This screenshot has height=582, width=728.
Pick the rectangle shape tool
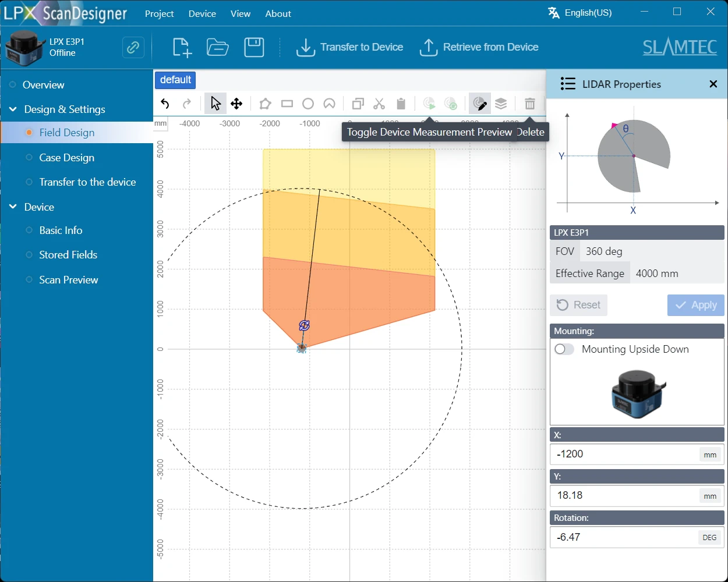pyautogui.click(x=287, y=104)
